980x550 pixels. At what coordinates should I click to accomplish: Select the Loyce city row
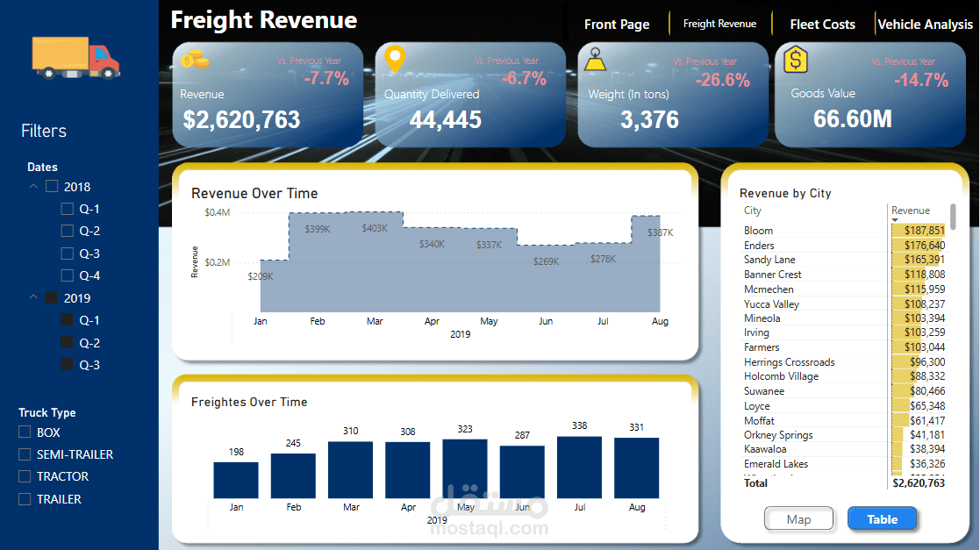click(x=844, y=405)
